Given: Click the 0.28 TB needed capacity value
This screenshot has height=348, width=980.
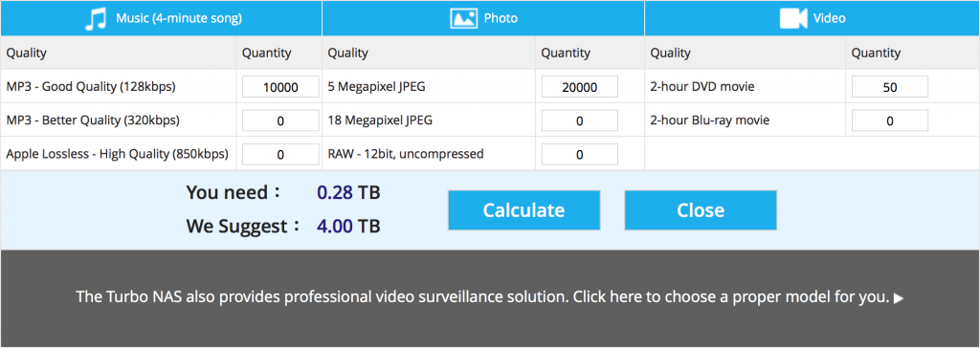Looking at the screenshot, I should 348,192.
